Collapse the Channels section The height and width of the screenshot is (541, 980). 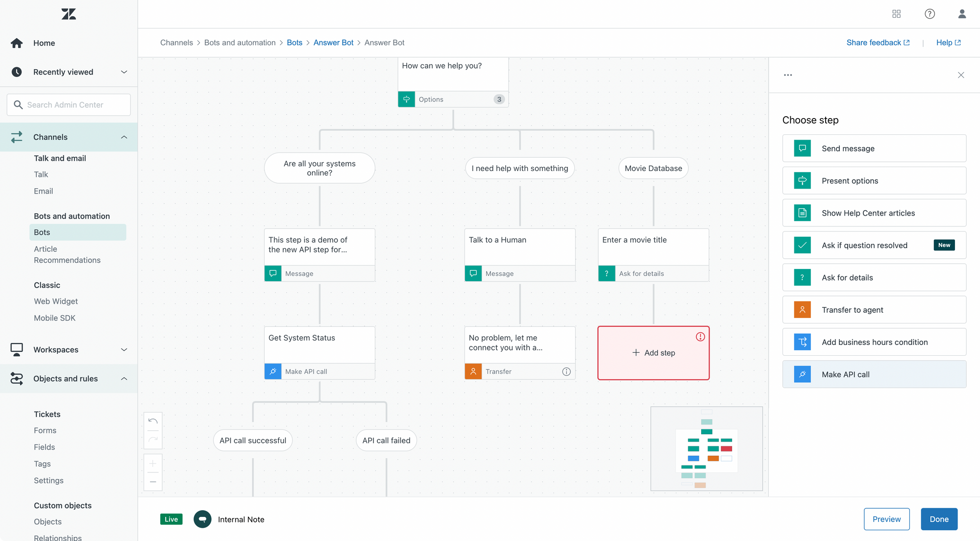[124, 137]
